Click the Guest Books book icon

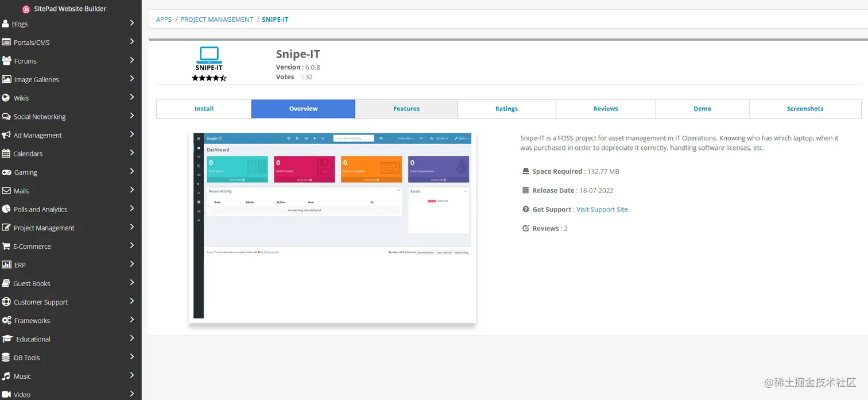(x=6, y=283)
